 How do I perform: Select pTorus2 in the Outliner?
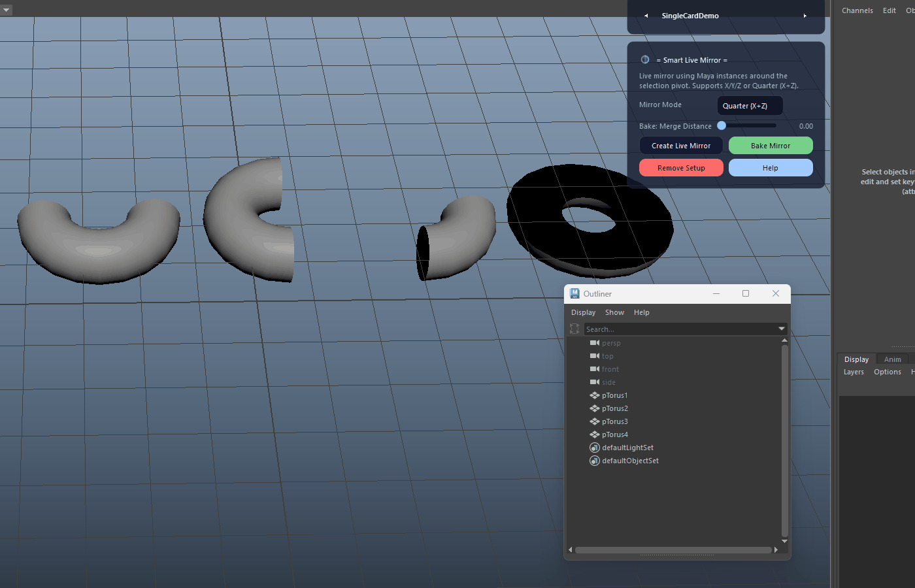point(614,408)
